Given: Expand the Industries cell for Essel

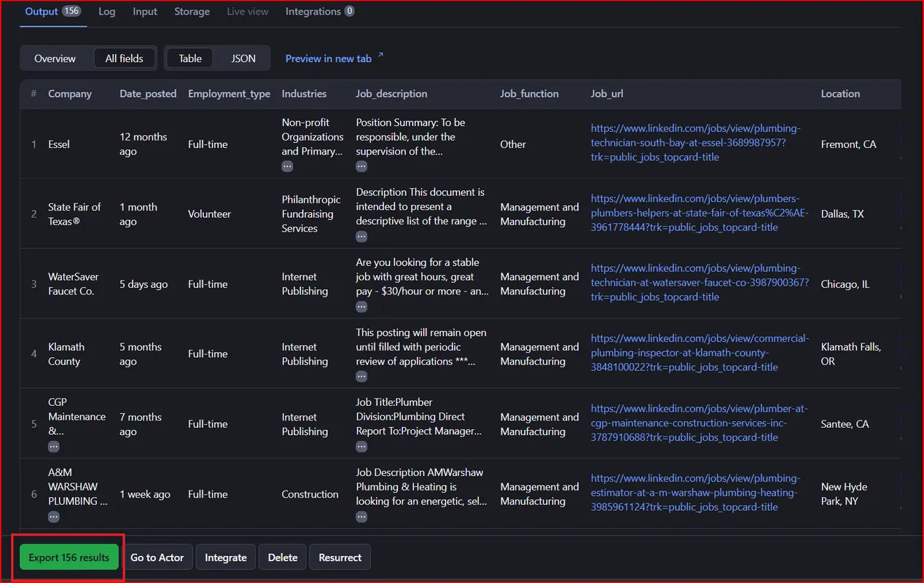Looking at the screenshot, I should click(287, 166).
